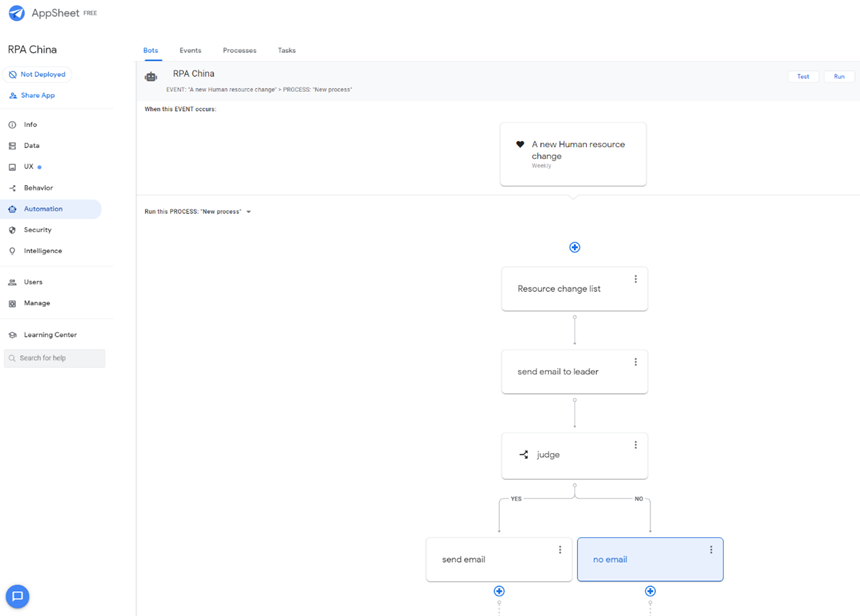The image size is (860, 616).
Task: Open the Data sidebar icon
Action: pos(12,146)
